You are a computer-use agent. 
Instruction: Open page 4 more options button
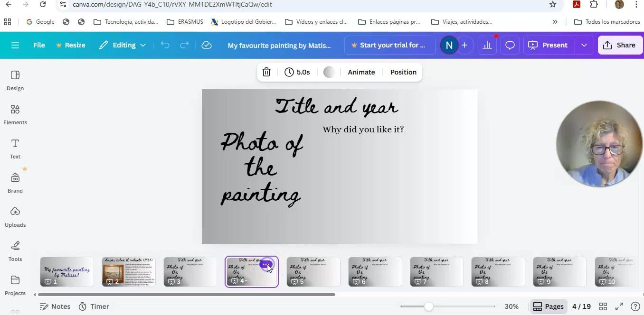click(265, 265)
